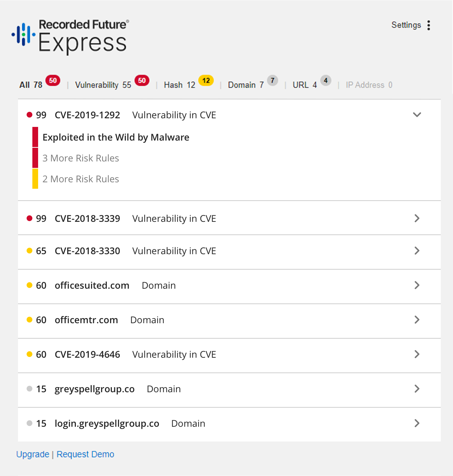Image resolution: width=453 pixels, height=476 pixels.
Task: Click the Upgrade link
Action: coord(33,454)
